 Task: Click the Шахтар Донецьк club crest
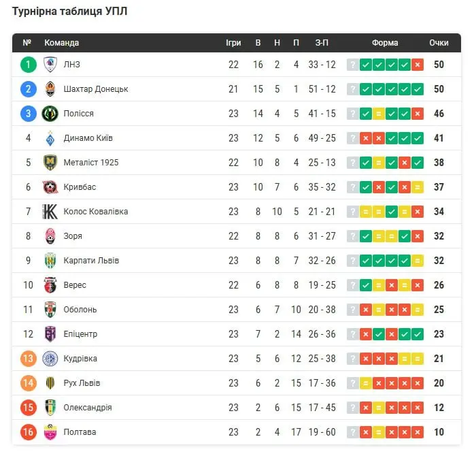(x=50, y=89)
